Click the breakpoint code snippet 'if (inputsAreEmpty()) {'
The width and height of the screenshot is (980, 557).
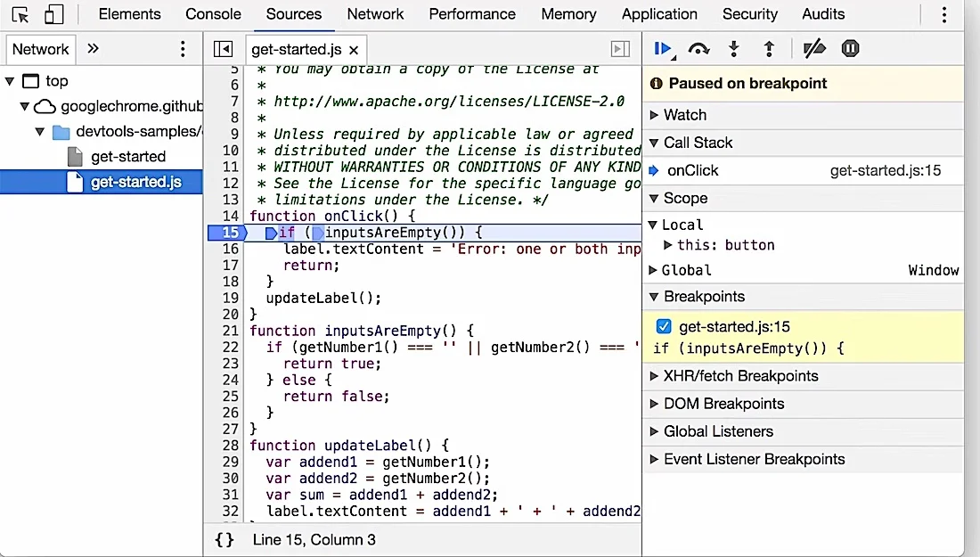(x=748, y=348)
